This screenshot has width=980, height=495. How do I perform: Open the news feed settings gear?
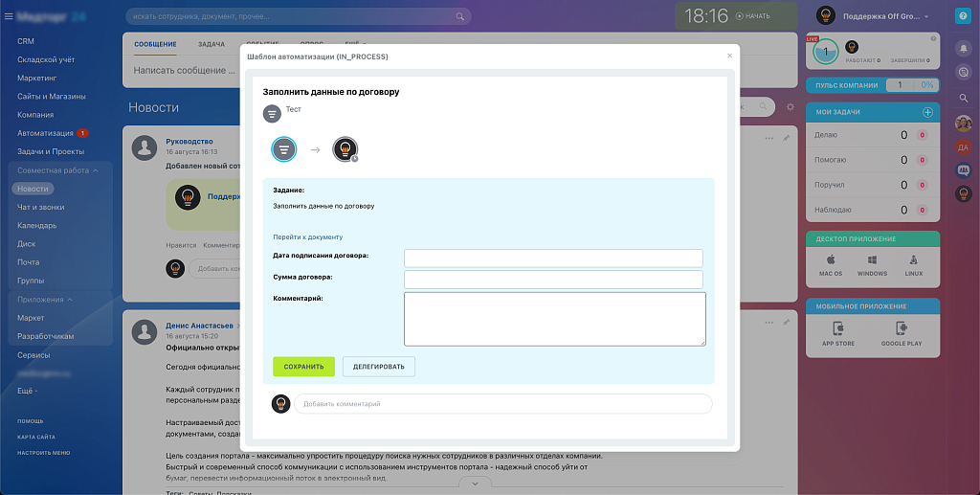click(790, 107)
